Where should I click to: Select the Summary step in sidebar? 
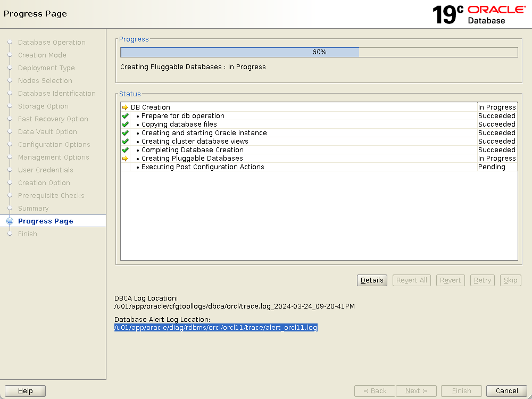click(33, 209)
